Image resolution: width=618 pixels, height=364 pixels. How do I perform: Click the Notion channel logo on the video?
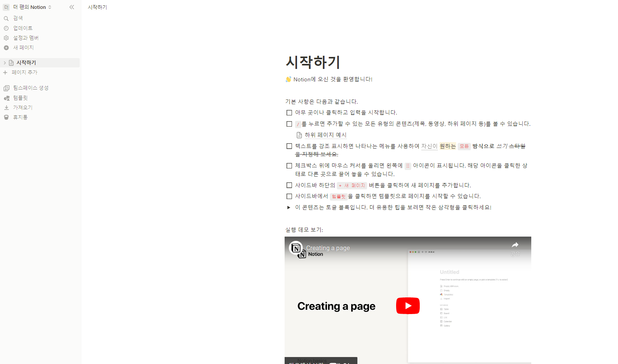(296, 248)
